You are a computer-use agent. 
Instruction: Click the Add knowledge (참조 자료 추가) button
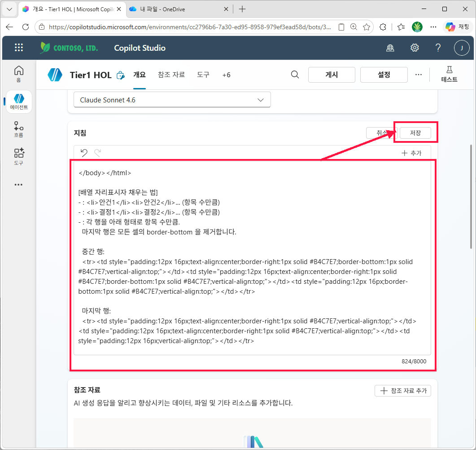pos(402,391)
